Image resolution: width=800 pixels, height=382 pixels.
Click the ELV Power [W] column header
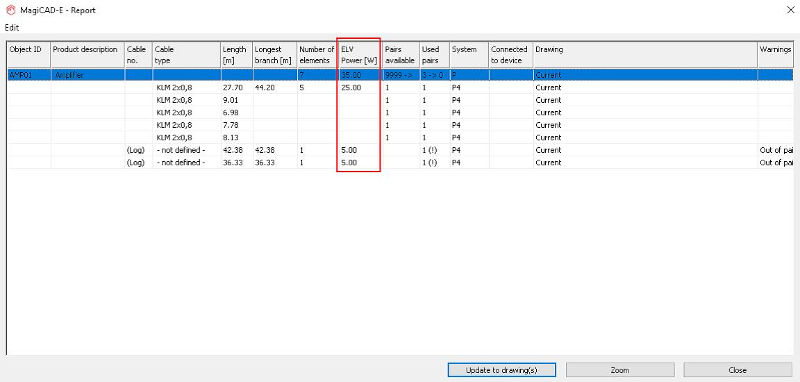[359, 55]
